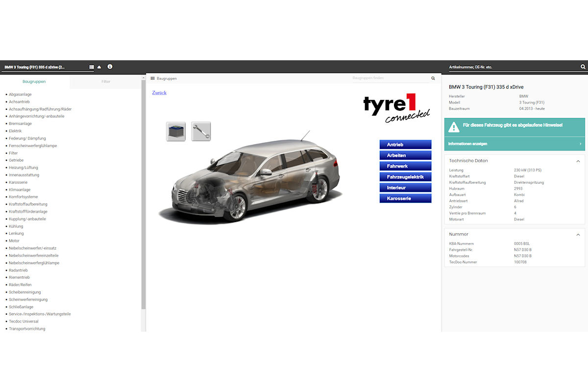
Task: Open Scheinwerferreinigung group
Action: pos(28,299)
